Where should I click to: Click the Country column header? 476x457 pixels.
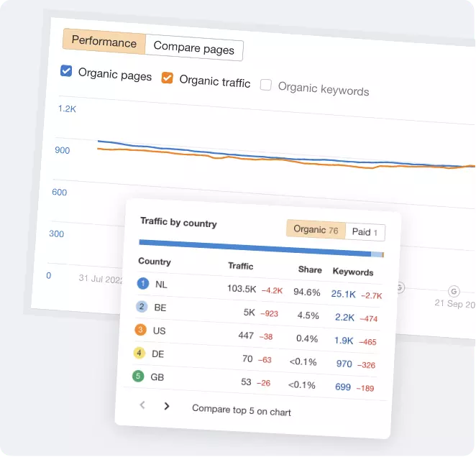click(x=155, y=262)
